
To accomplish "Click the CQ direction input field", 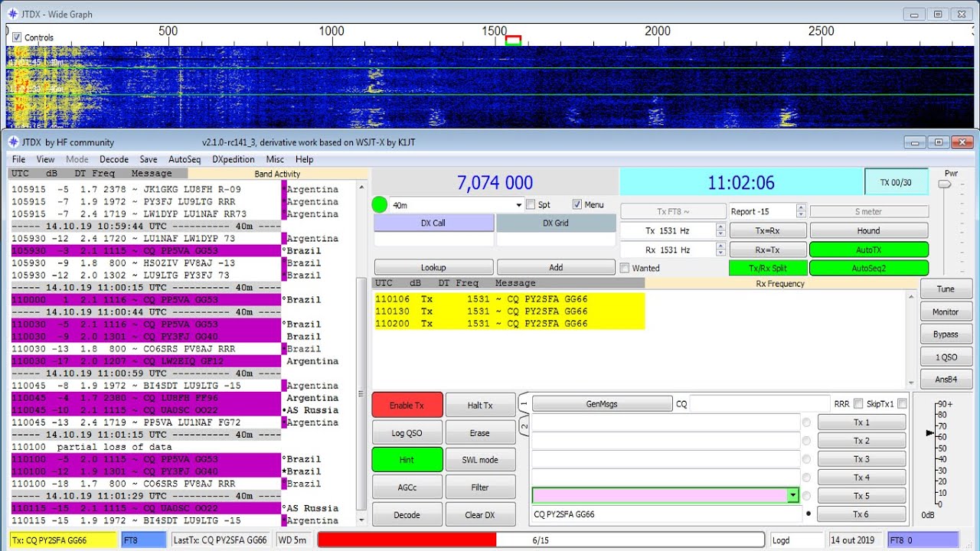I will coord(760,404).
